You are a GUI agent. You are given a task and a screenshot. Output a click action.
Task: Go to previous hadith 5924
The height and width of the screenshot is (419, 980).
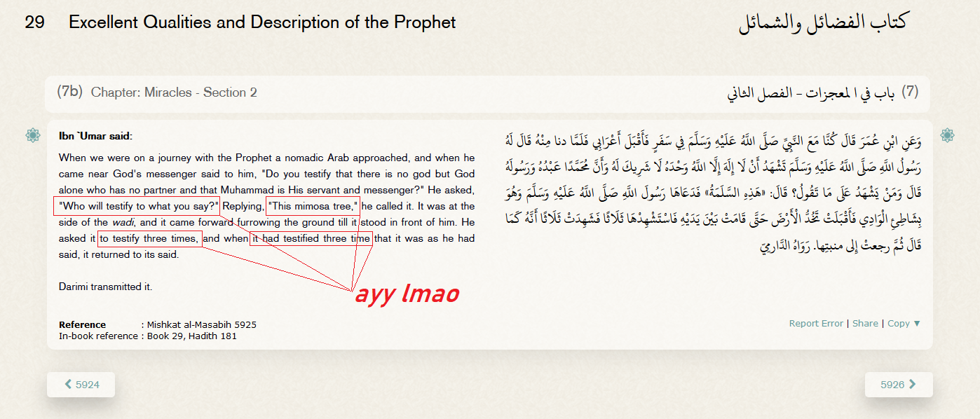[x=81, y=385]
